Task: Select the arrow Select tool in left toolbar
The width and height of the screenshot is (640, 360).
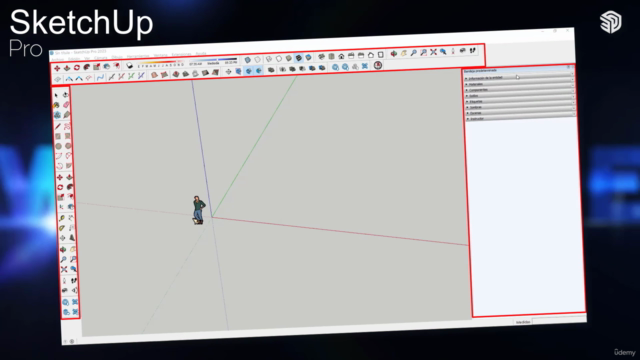Action: pos(56,95)
